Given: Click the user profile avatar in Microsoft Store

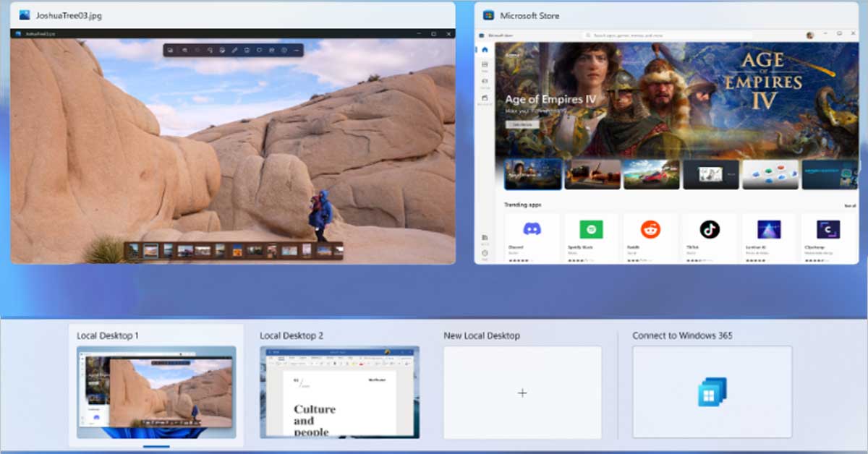Looking at the screenshot, I should tap(810, 35).
